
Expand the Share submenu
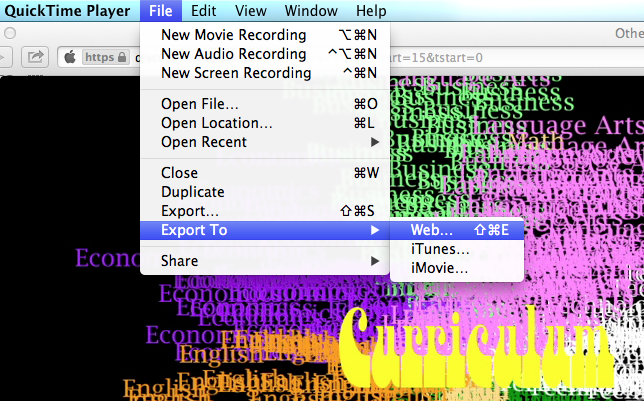265,261
